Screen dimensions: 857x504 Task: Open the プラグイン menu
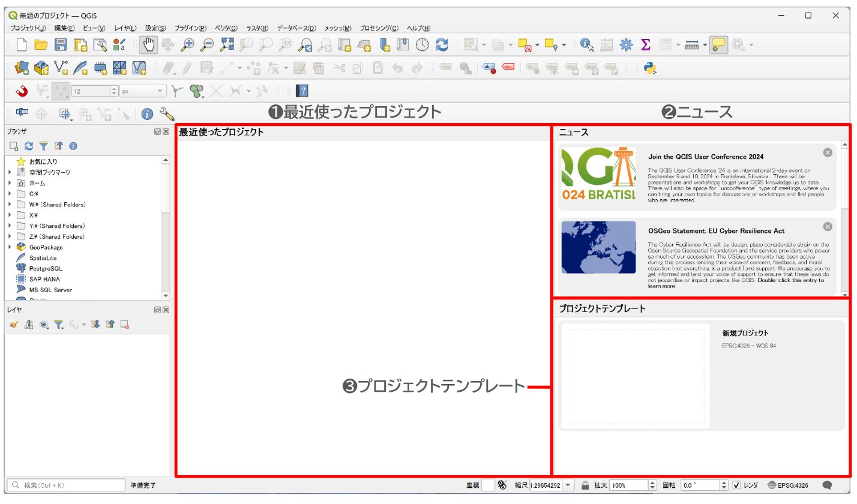[190, 28]
